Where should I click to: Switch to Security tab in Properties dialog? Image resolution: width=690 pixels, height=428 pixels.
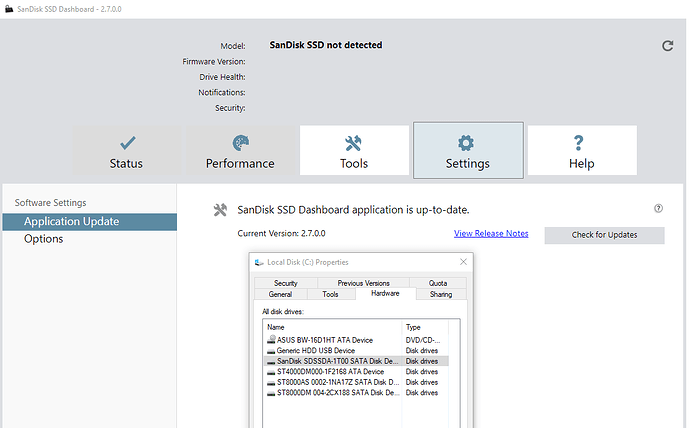pyautogui.click(x=286, y=283)
